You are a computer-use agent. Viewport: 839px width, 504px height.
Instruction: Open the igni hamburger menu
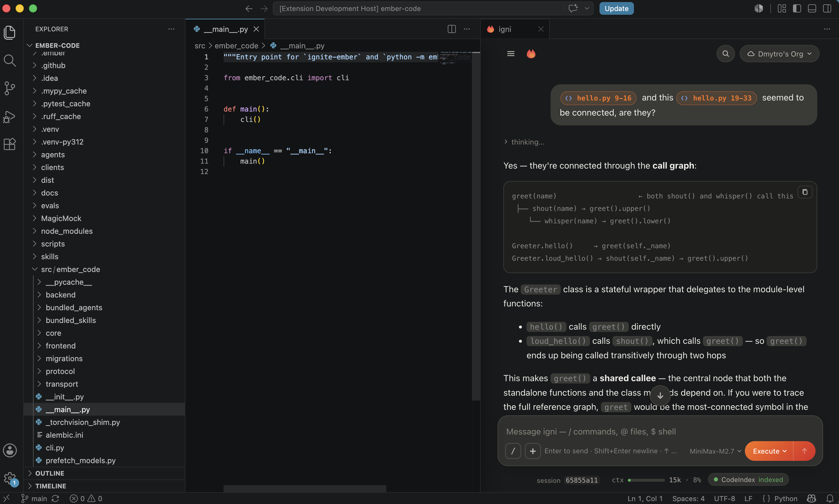pyautogui.click(x=511, y=54)
